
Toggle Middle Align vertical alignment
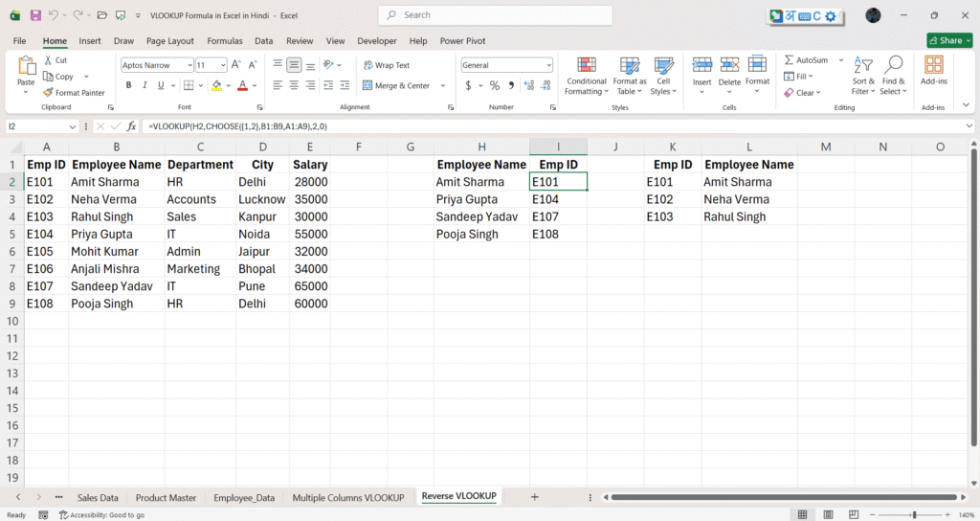click(x=295, y=64)
